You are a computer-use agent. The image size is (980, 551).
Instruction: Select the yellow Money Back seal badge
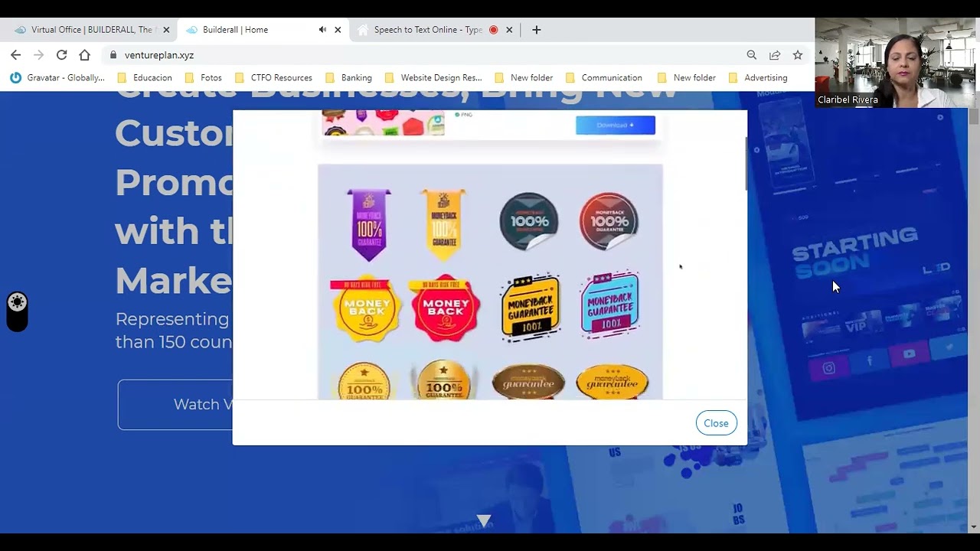(x=367, y=308)
